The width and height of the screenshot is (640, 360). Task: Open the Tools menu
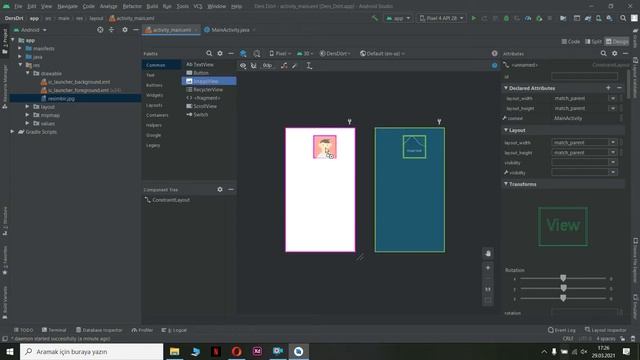point(182,6)
